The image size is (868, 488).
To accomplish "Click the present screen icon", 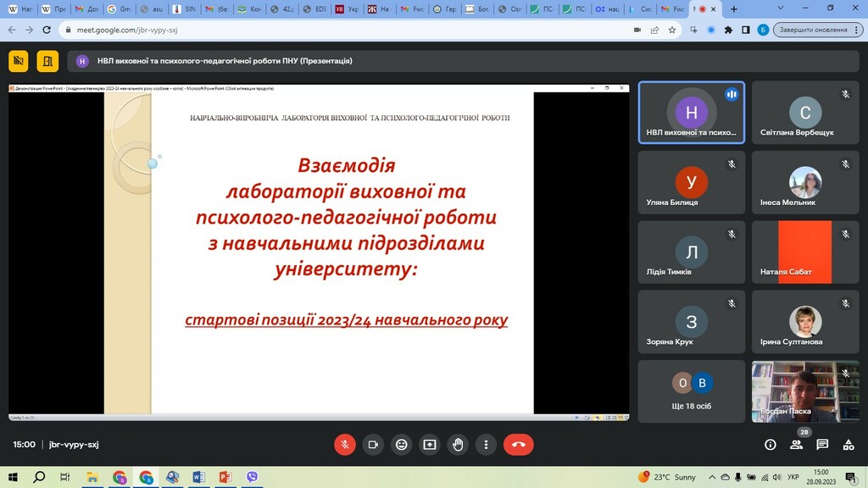I will click(430, 444).
